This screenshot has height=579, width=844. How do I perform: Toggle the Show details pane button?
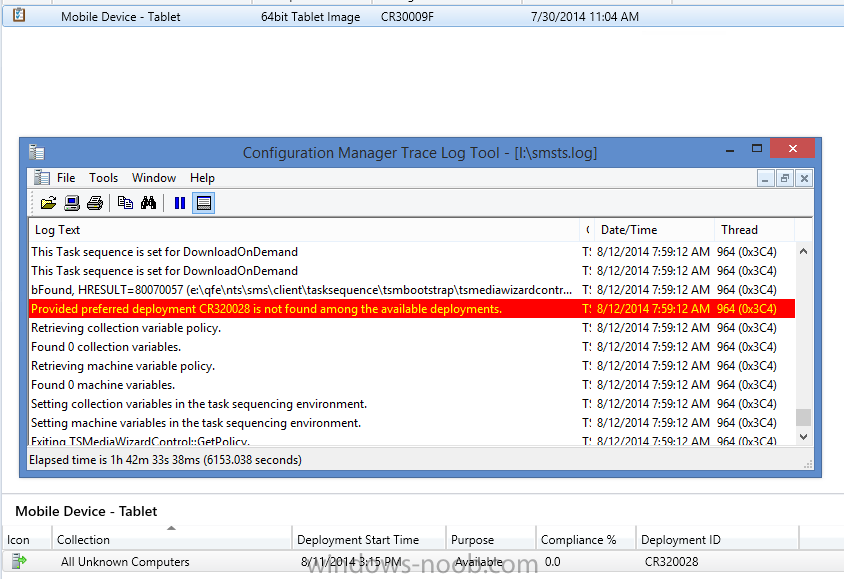203,203
